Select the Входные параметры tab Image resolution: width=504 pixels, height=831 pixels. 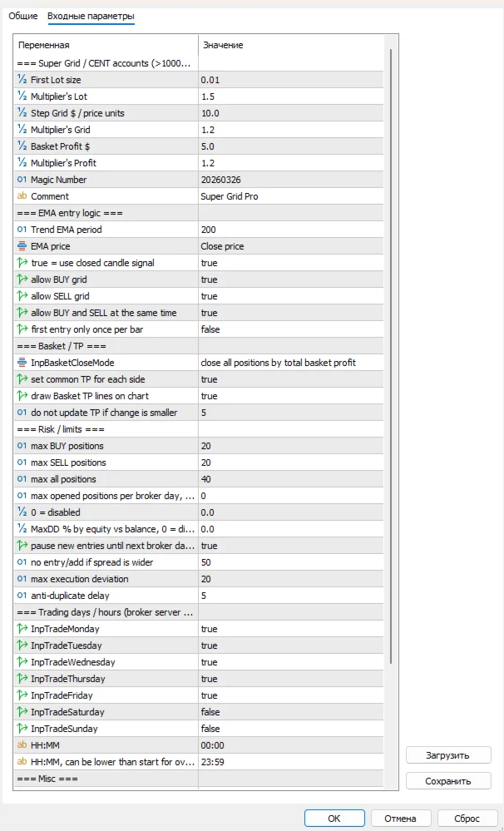pos(91,17)
